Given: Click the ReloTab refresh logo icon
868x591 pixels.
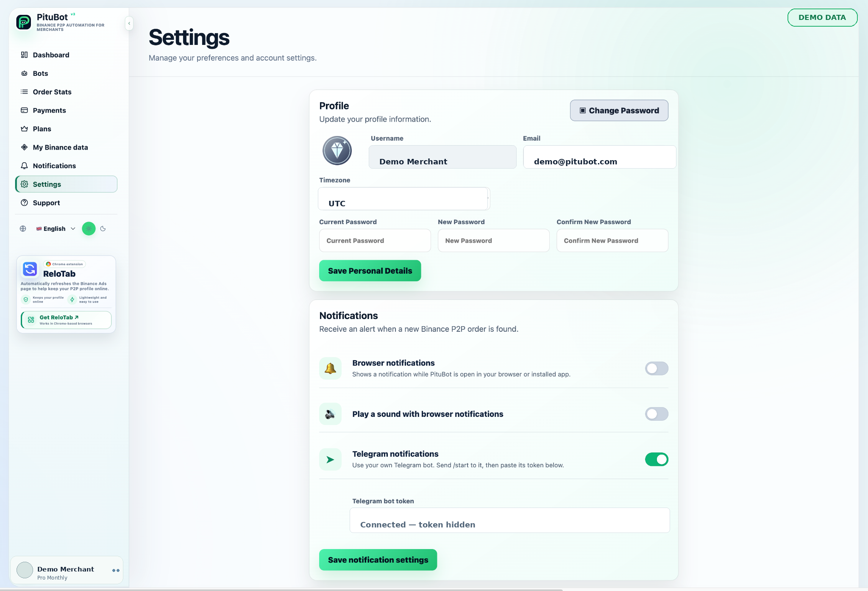Looking at the screenshot, I should coord(30,269).
